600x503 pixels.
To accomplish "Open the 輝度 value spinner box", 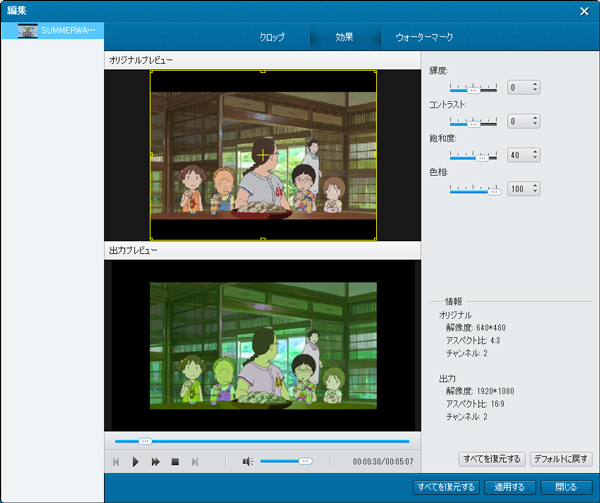I will pos(523,88).
